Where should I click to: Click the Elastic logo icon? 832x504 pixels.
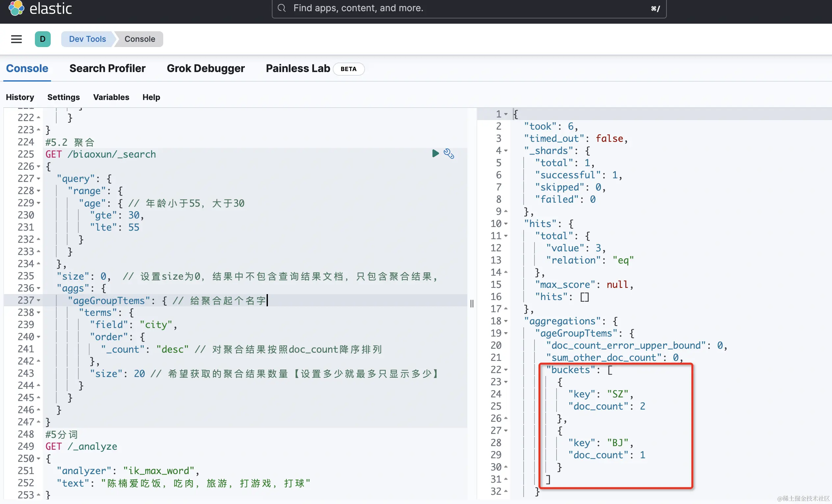16,8
